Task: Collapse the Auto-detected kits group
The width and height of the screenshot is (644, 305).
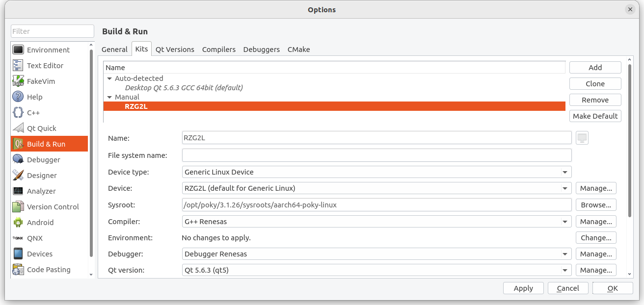Action: pos(109,78)
